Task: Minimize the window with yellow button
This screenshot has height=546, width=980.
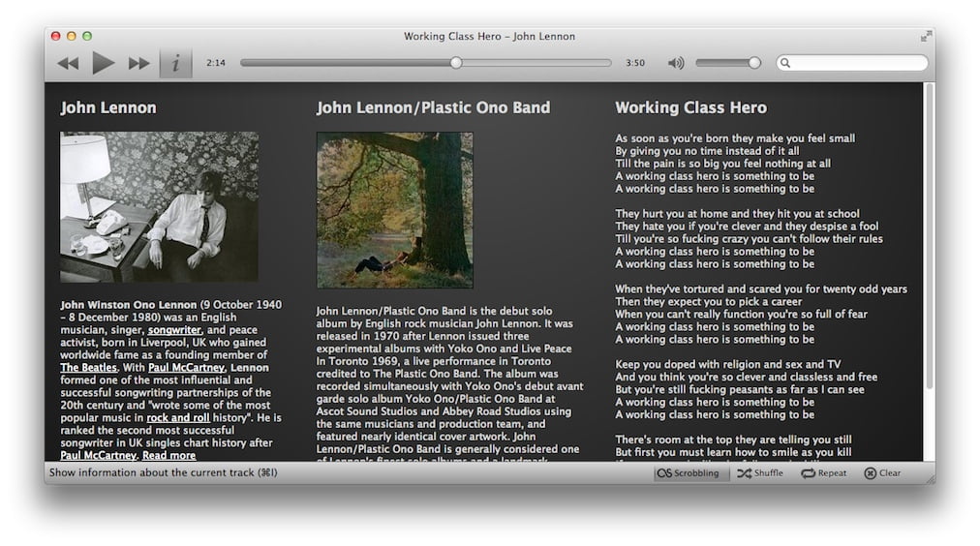Action: point(72,36)
